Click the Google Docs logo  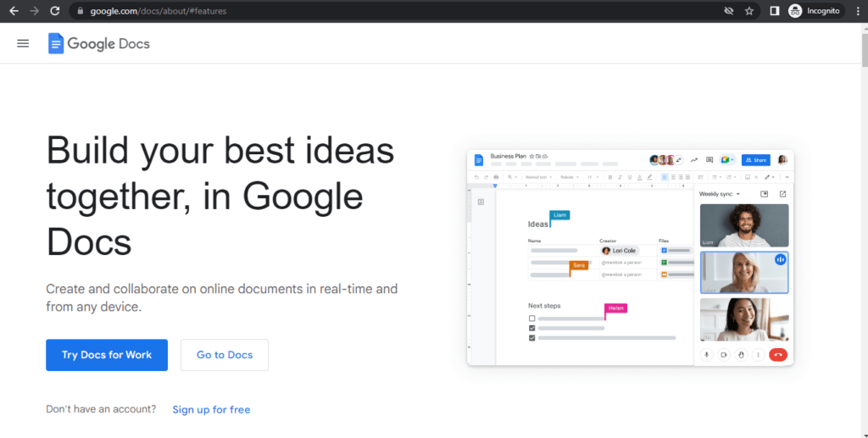point(98,43)
